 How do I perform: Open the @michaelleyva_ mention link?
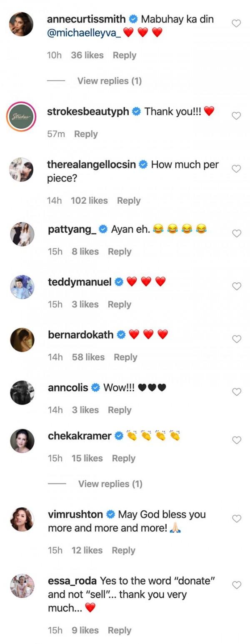pos(84,33)
